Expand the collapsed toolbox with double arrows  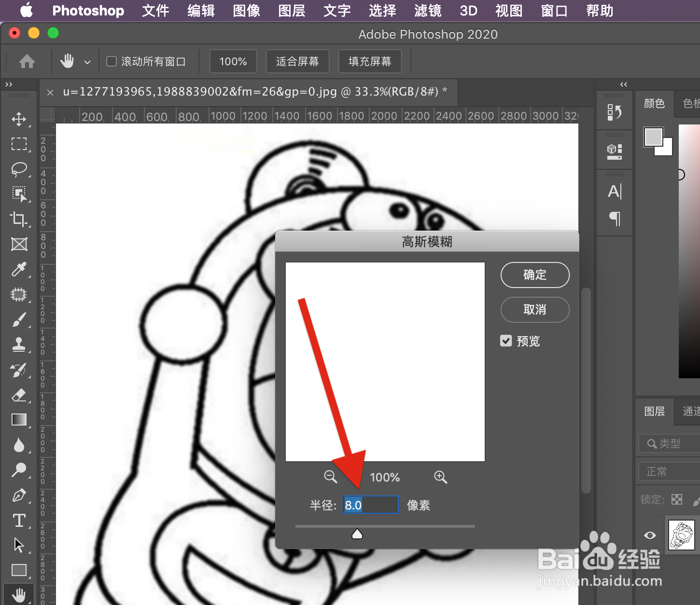9,84
